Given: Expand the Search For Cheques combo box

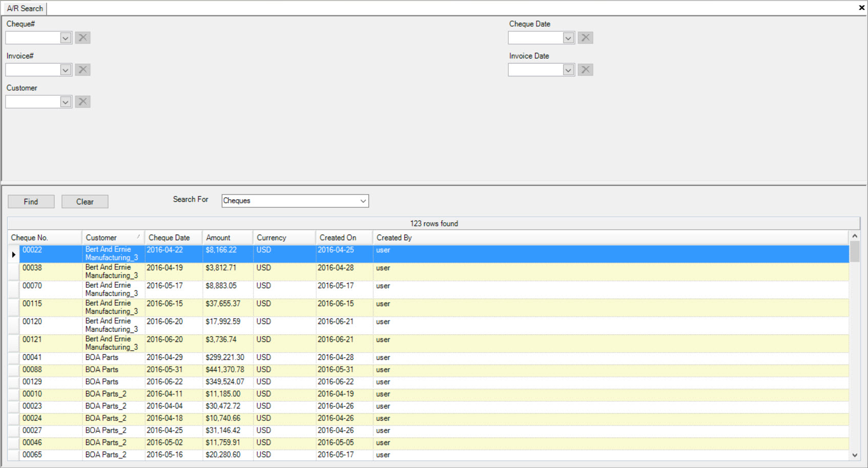Looking at the screenshot, I should point(363,201).
